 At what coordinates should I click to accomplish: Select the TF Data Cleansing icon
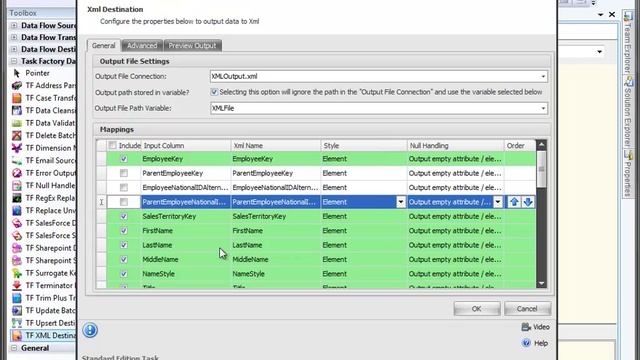click(17, 111)
